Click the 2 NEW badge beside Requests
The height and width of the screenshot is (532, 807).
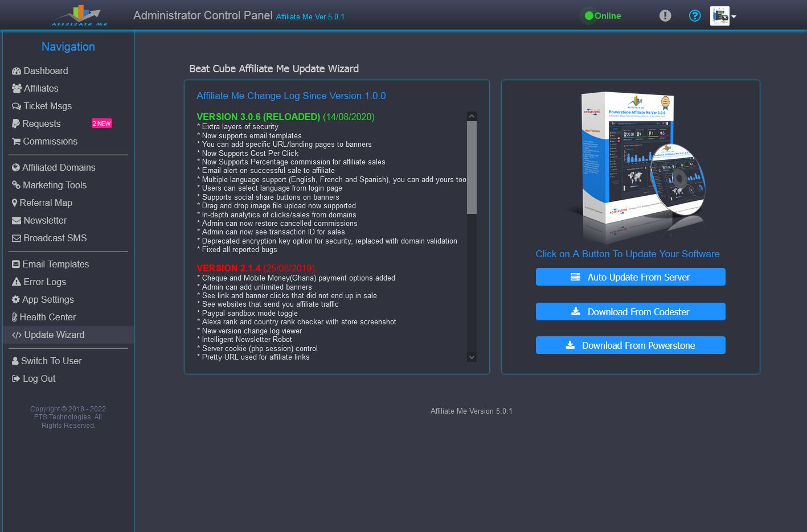102,123
